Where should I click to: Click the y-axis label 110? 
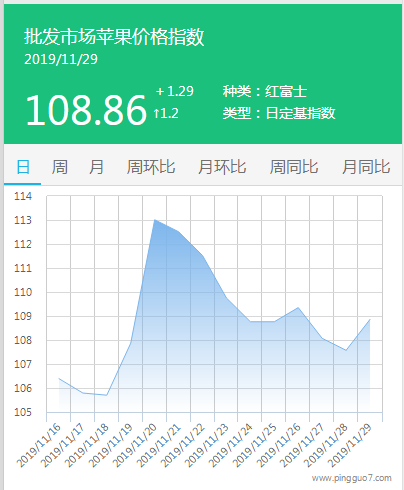23,292
